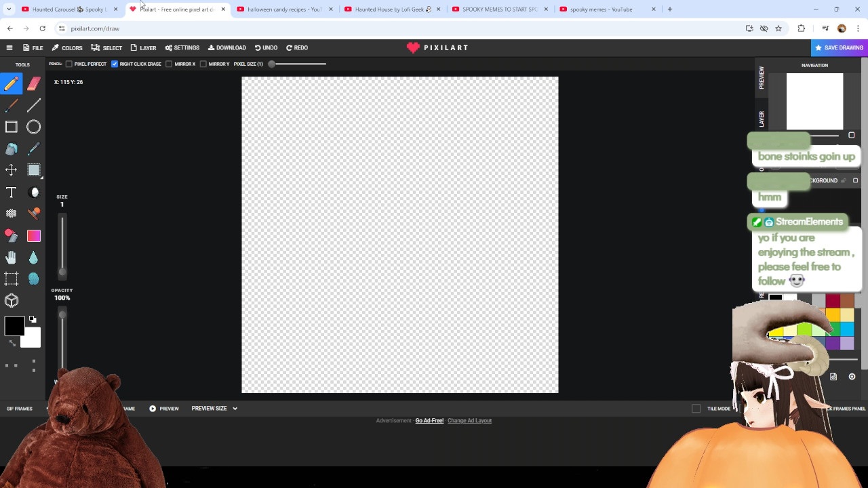Open the Colors menu
Image resolution: width=868 pixels, height=488 pixels.
point(67,47)
